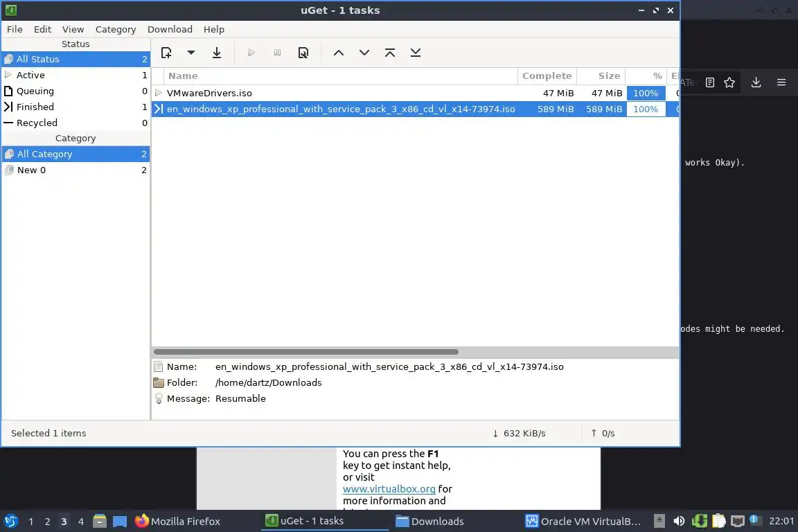The image size is (798, 532).
Task: Select the New 0 category
Action: [76, 170]
